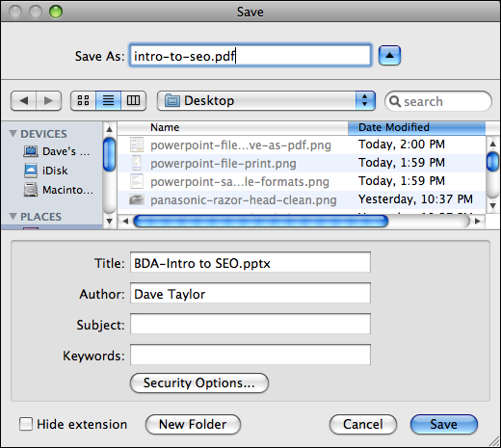Go back with the left arrow button

click(24, 101)
